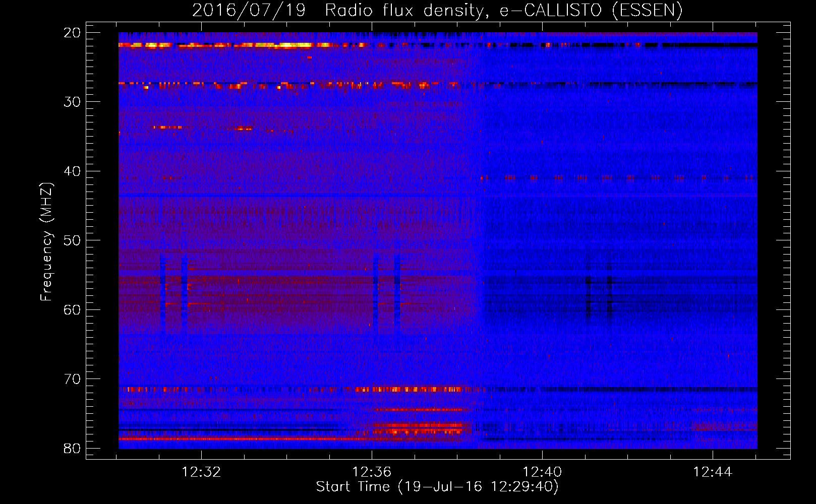The image size is (816, 504).
Task: Click the plot title '2016/07/19 Radio flux density, e-CALLISTO (ESSEN)'
Action: click(437, 11)
